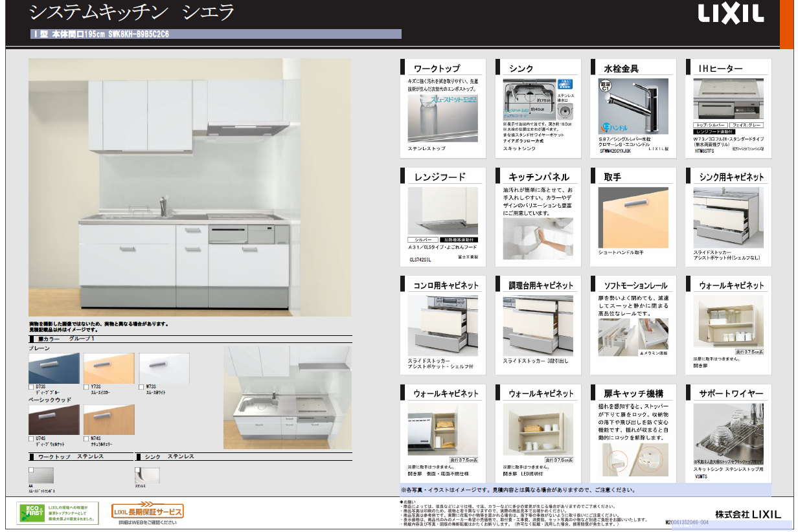View the stainless sink sample image
Viewport: 798px width, 532px height.
tap(146, 476)
